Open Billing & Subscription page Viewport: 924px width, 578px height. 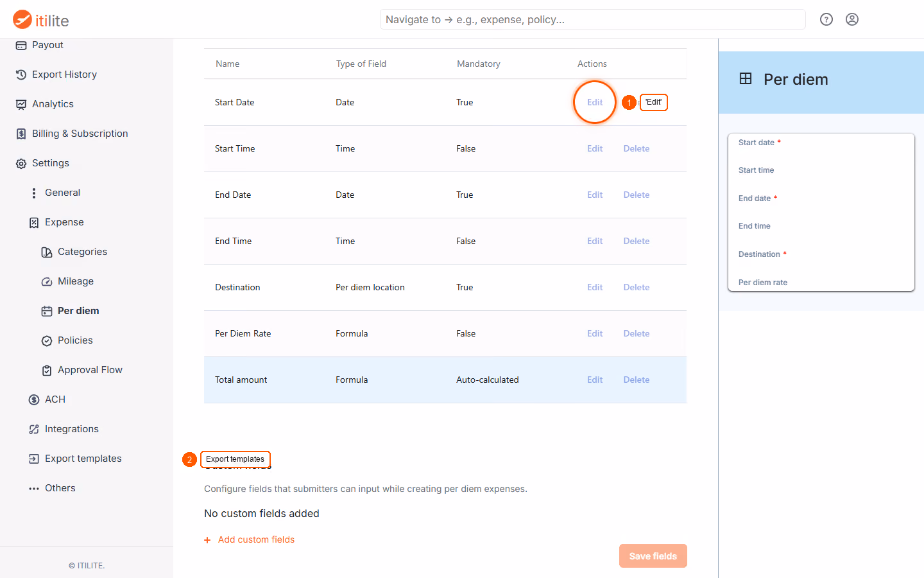80,134
